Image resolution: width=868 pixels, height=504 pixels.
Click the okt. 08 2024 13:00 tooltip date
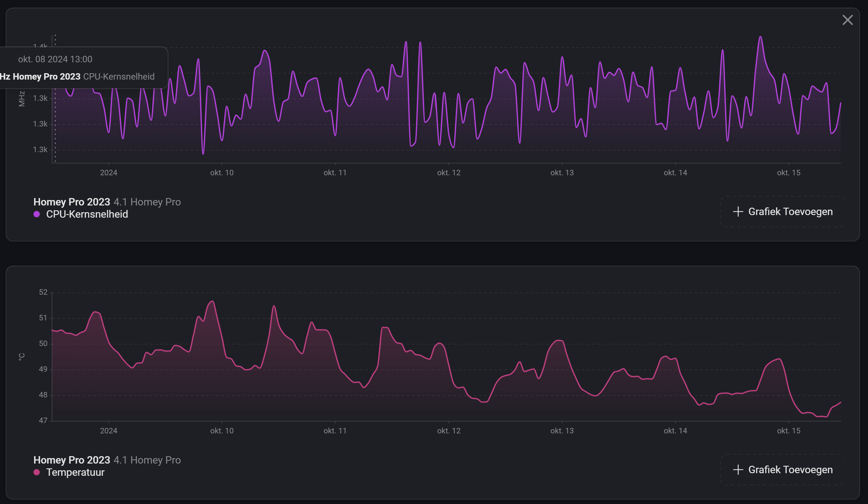coord(55,59)
